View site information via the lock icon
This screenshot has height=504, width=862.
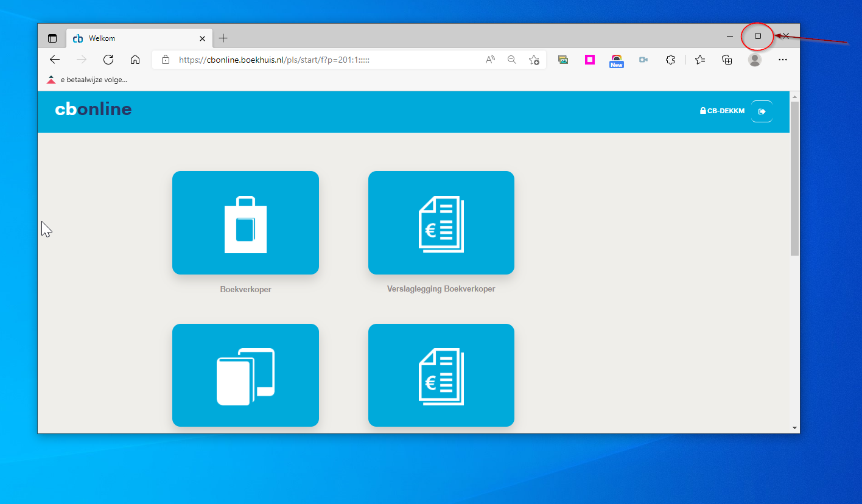pos(165,60)
